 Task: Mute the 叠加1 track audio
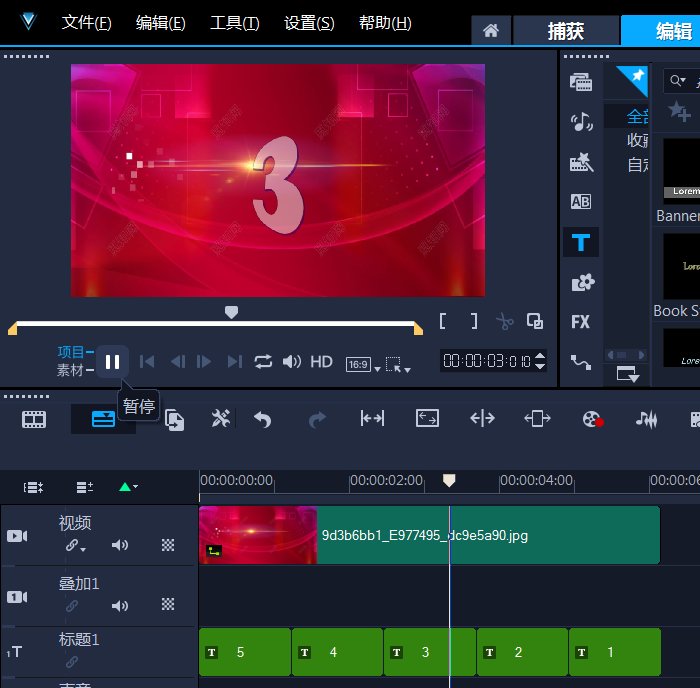coord(119,606)
